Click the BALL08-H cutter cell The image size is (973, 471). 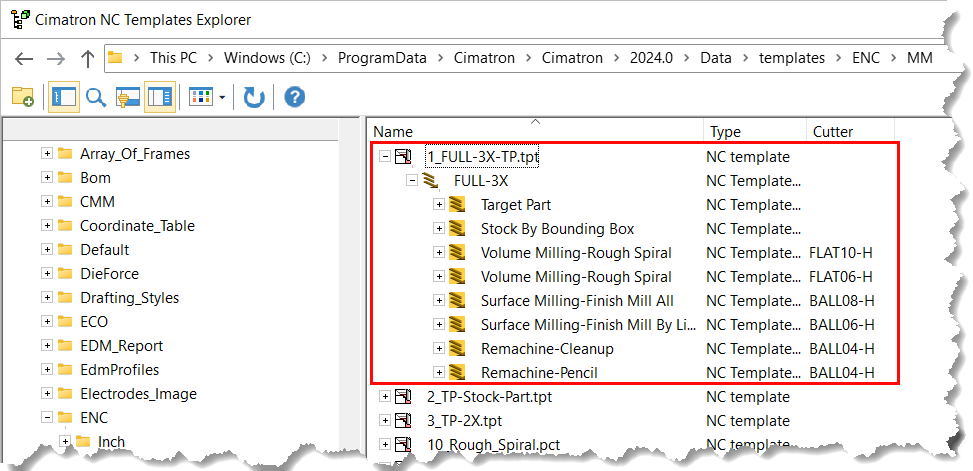point(842,301)
